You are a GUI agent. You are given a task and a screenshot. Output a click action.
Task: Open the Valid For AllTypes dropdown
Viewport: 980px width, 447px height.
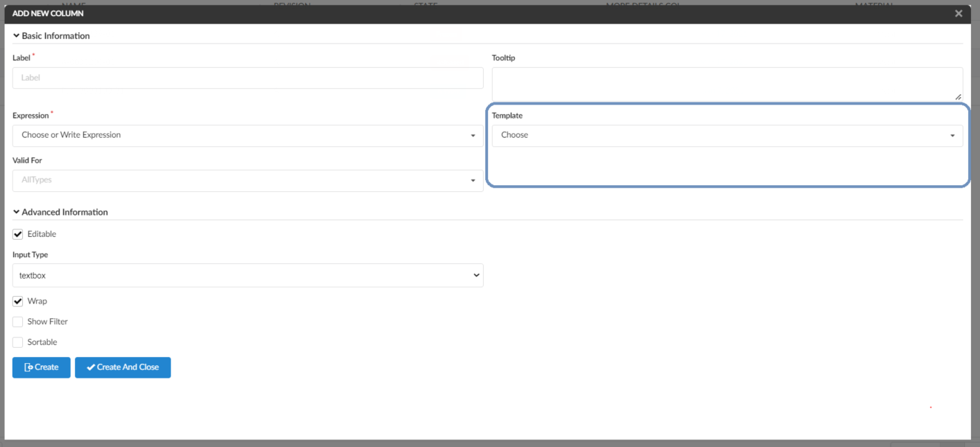pos(243,181)
